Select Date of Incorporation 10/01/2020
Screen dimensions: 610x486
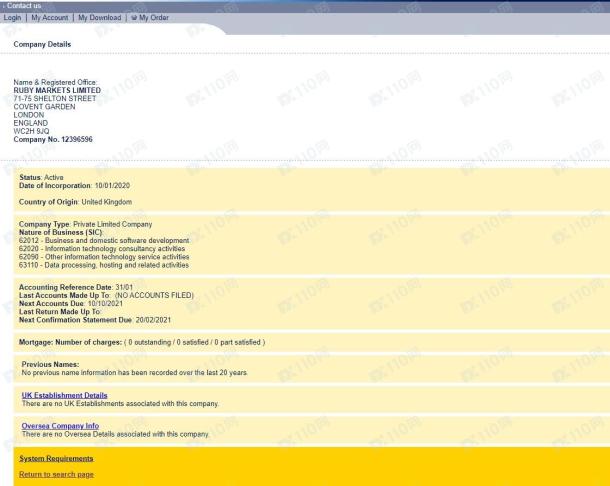coord(74,186)
